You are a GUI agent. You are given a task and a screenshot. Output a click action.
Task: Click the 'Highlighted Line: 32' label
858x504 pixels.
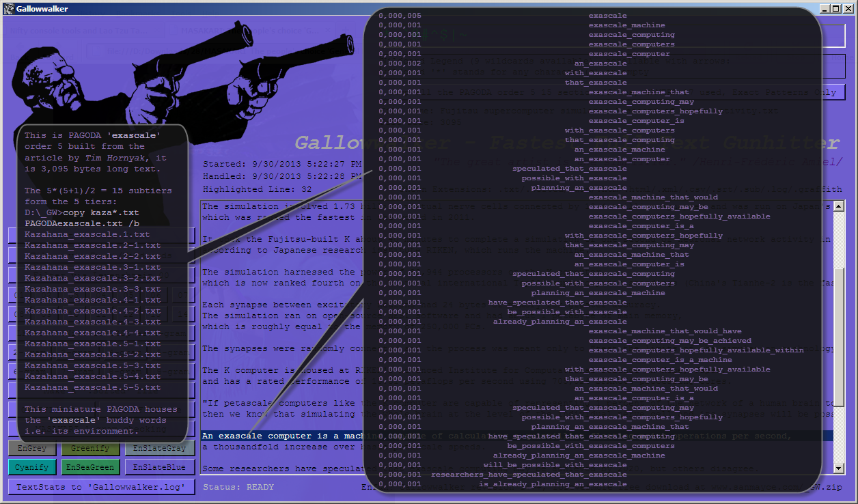pos(257,188)
